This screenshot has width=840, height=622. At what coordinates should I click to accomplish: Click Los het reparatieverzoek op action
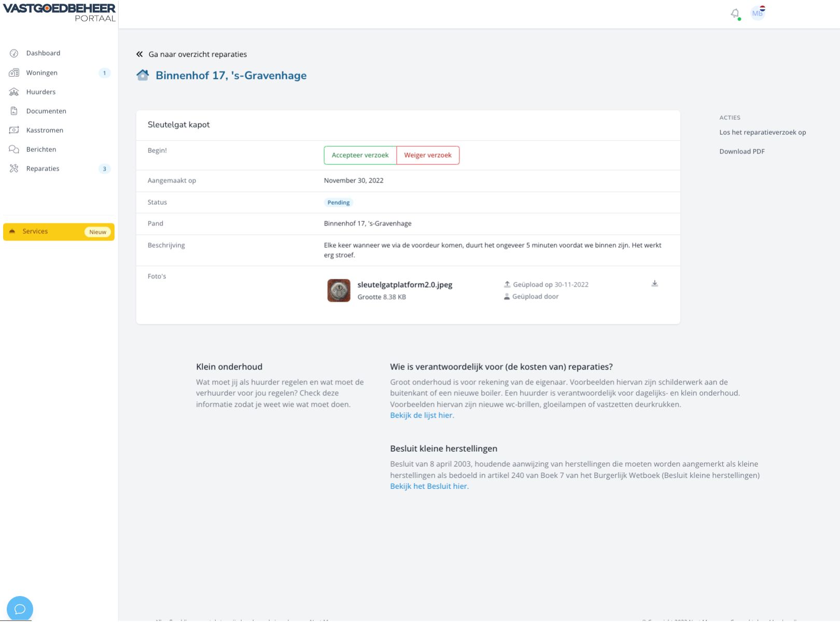tap(762, 133)
